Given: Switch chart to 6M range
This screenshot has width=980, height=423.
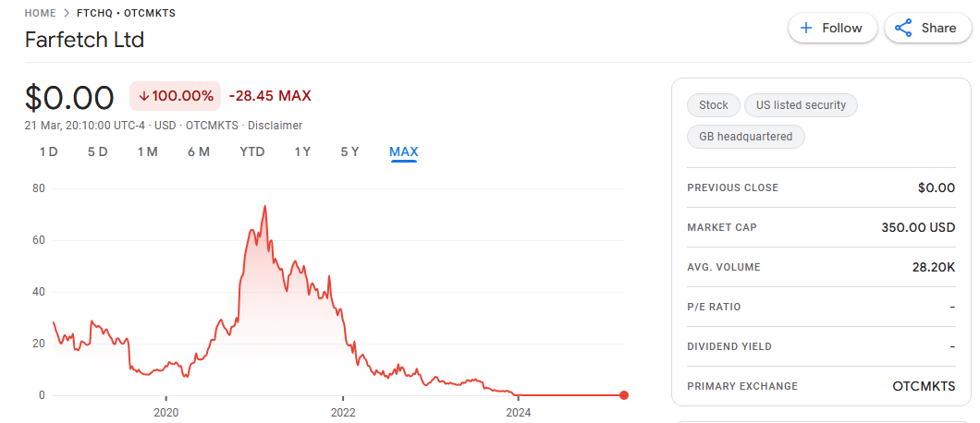Looking at the screenshot, I should coord(199,151).
